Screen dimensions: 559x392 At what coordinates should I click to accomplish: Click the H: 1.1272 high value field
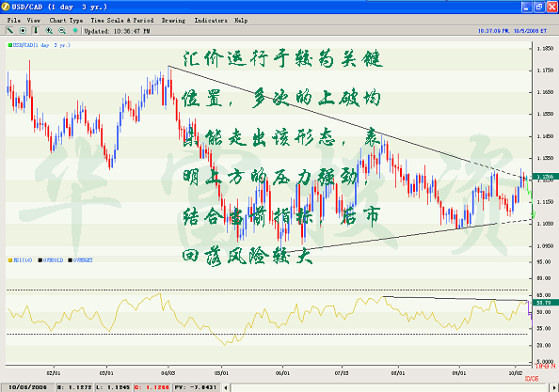click(x=74, y=387)
